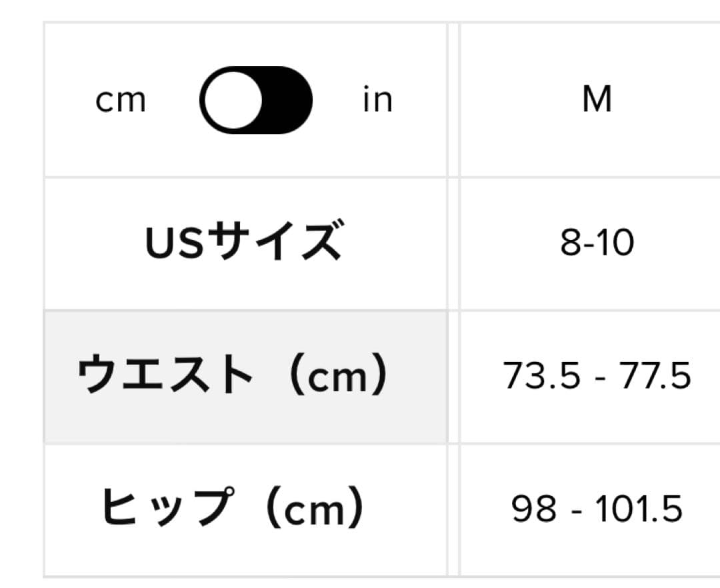Toggle the cm/in unit switch

pos(256,100)
